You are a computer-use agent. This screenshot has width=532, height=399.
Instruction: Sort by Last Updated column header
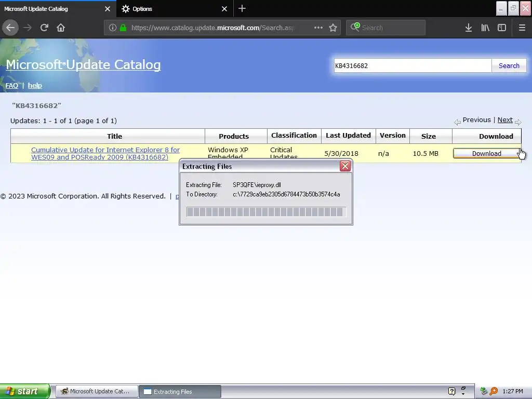click(348, 136)
